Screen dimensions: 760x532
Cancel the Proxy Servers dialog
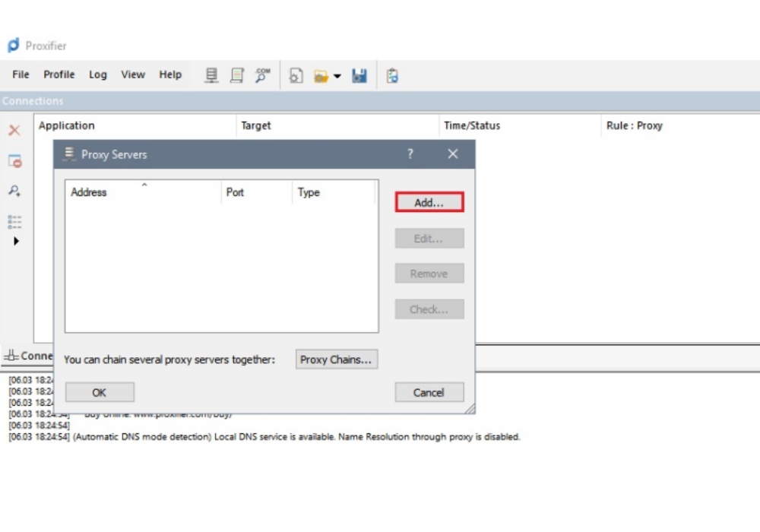[429, 392]
